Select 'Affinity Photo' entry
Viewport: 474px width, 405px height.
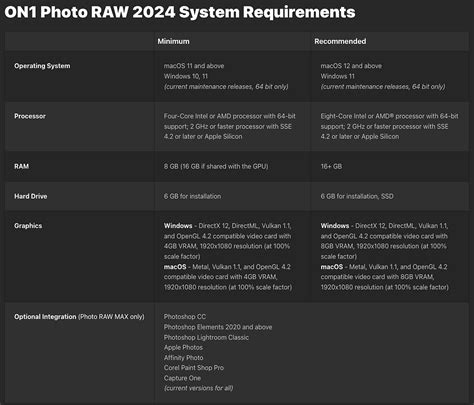[x=184, y=358]
